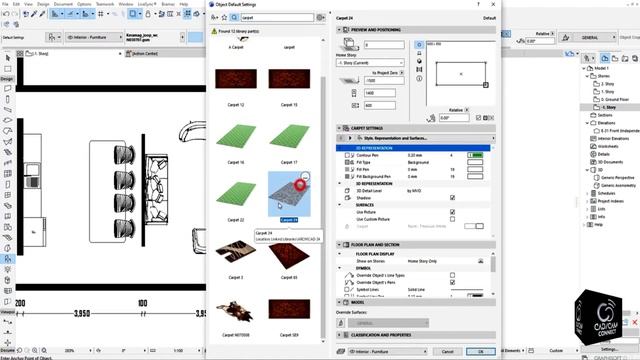The height and width of the screenshot is (360, 640).
Task: Click the Fill Background Pen color swatch
Action: pos(475,176)
